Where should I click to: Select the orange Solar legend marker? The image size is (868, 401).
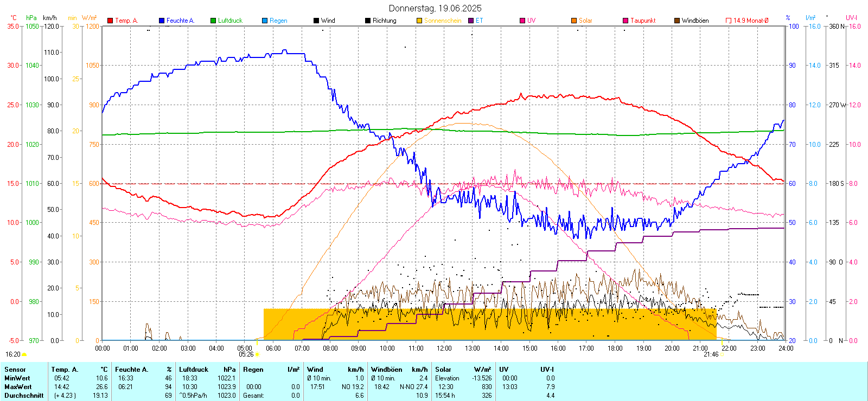(x=574, y=21)
